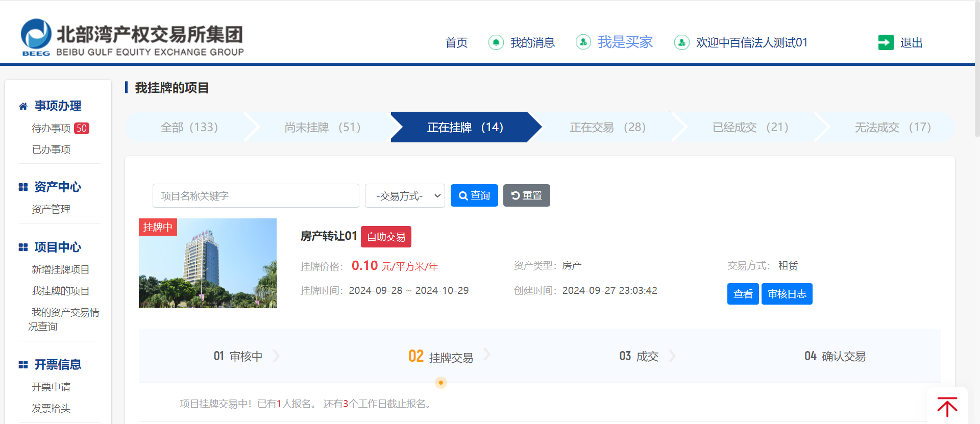980x424 pixels.
Task: Open 开票申请 in the sidebar
Action: tap(51, 387)
